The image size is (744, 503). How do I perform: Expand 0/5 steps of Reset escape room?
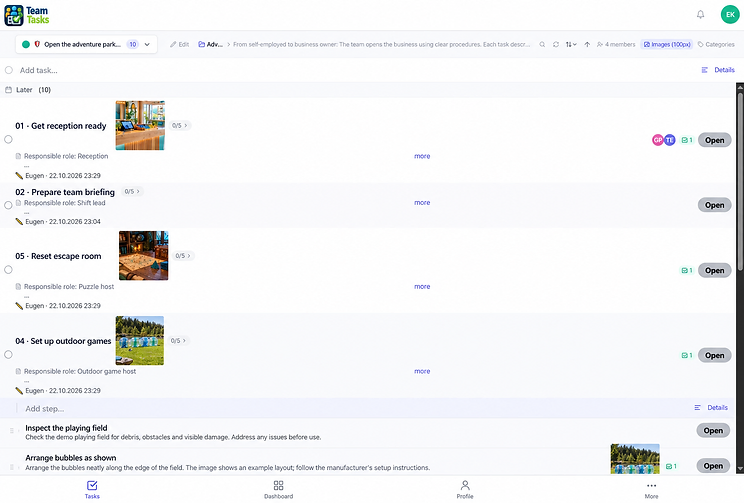click(x=183, y=256)
